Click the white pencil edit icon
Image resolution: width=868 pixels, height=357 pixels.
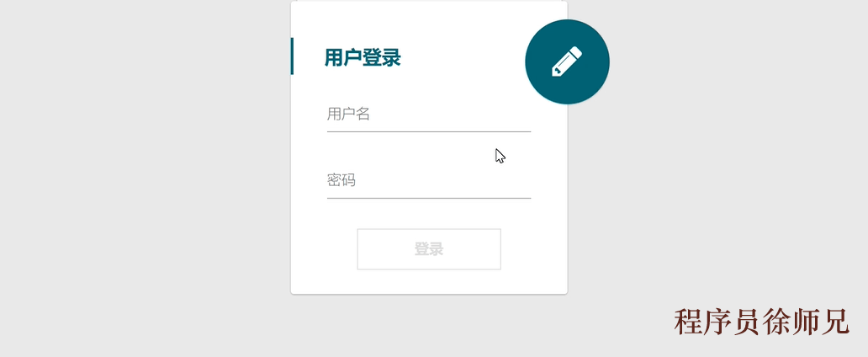point(567,61)
